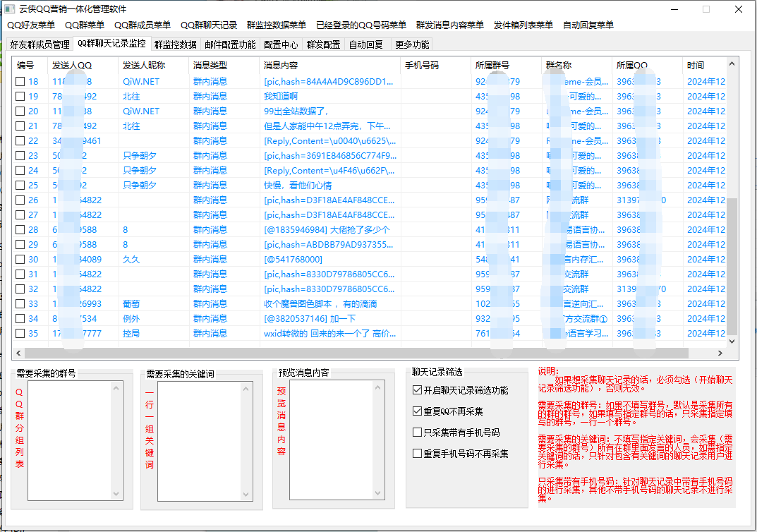
Task: Click down arrow in 预览消息内容 box scrollbar
Action: (x=377, y=493)
